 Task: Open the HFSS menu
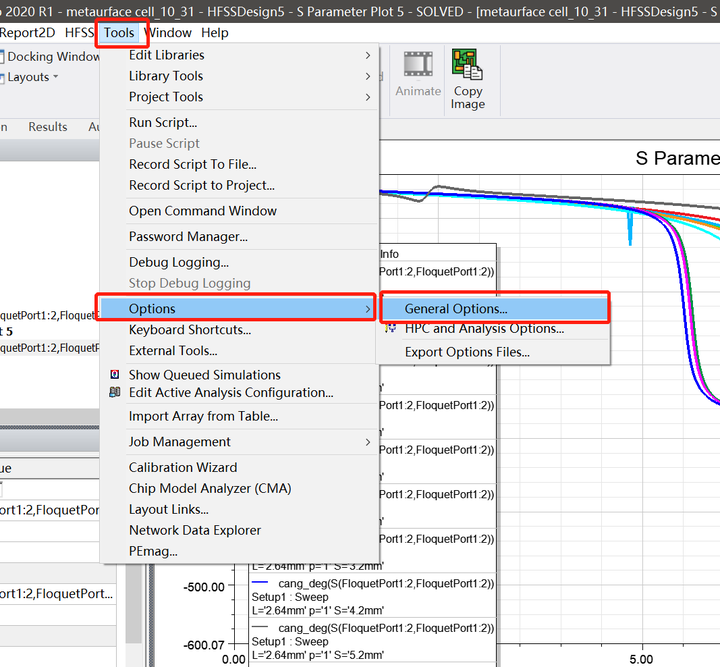79,33
